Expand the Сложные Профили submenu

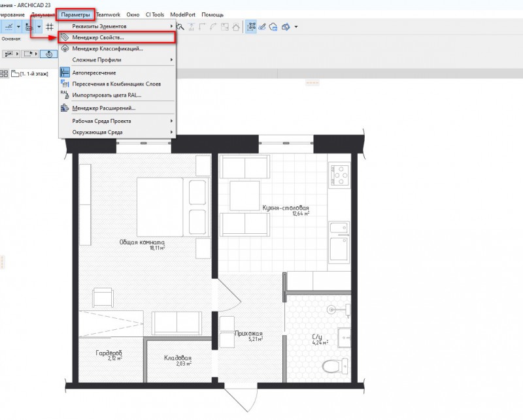point(117,59)
